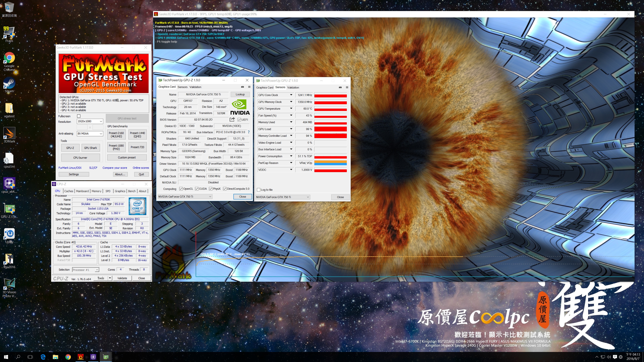Click the CPU burner button in FurMark
The image size is (644, 362).
coord(80,158)
